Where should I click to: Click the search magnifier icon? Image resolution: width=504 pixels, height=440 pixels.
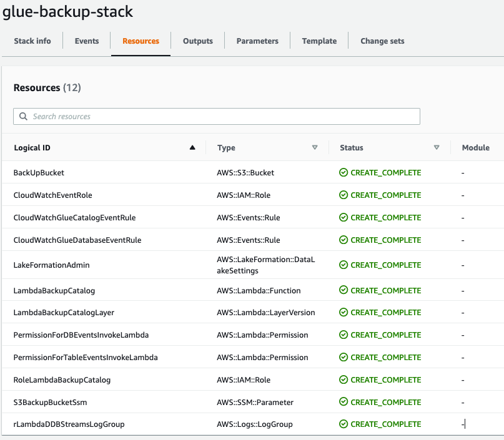(x=24, y=117)
